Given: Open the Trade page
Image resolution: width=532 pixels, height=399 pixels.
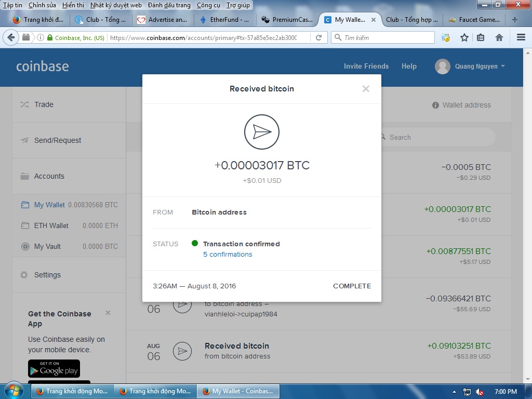Looking at the screenshot, I should tap(44, 104).
